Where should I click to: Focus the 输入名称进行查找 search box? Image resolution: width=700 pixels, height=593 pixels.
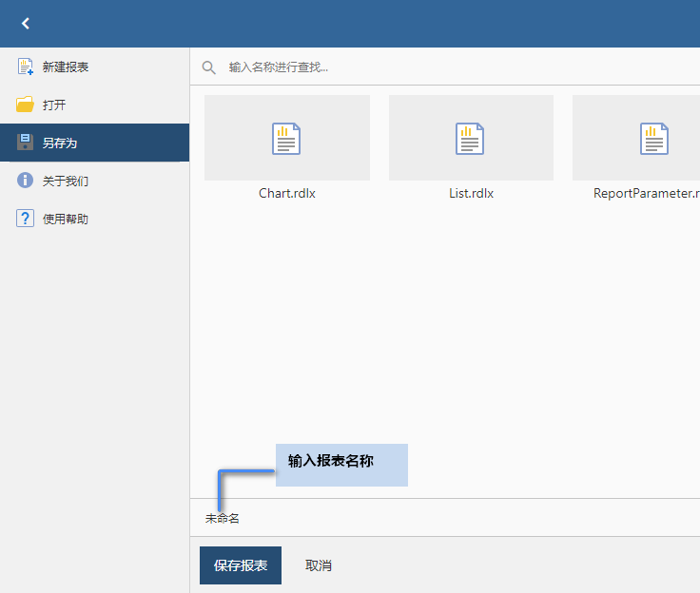(x=457, y=67)
